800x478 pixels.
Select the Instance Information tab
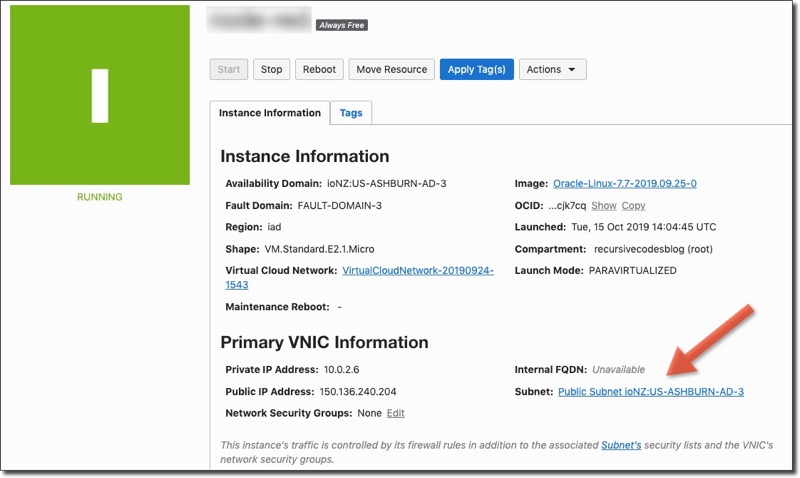coord(270,113)
